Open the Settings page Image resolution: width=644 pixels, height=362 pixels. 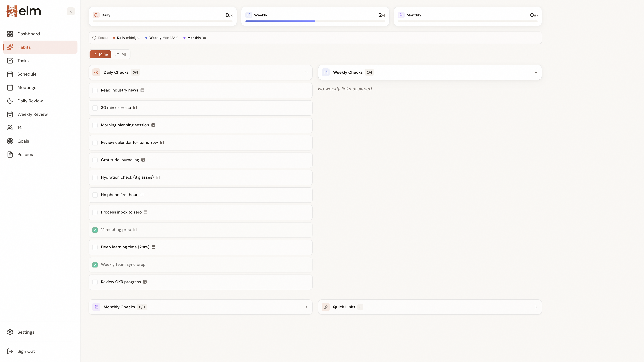[26, 332]
